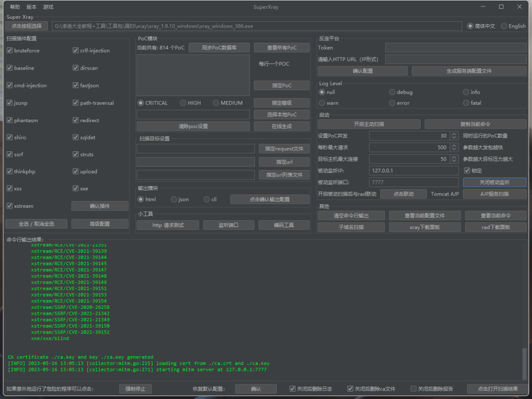The width and height of the screenshot is (532, 399).
Task: Click 指定url列表文件 button
Action: (x=284, y=175)
